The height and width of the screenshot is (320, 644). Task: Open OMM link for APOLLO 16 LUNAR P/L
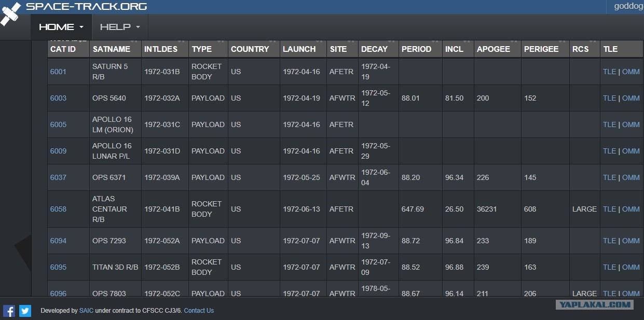click(x=631, y=151)
